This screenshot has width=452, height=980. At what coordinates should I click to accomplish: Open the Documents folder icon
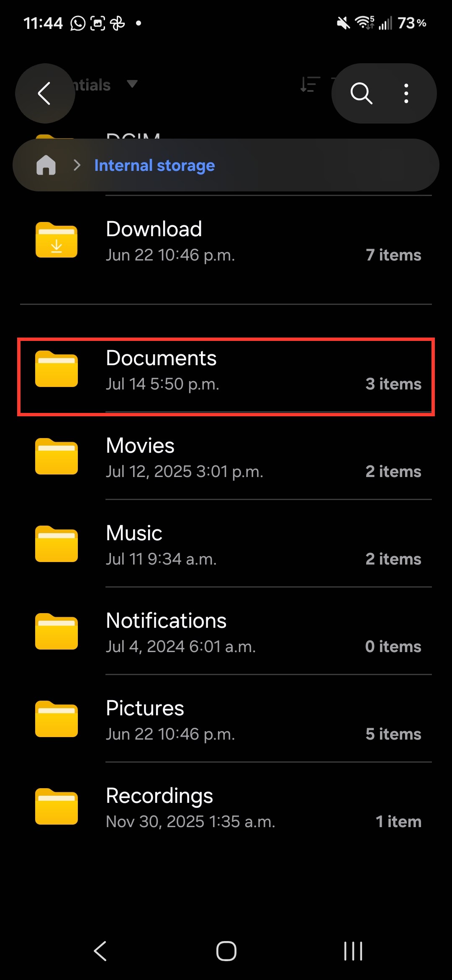tap(56, 369)
